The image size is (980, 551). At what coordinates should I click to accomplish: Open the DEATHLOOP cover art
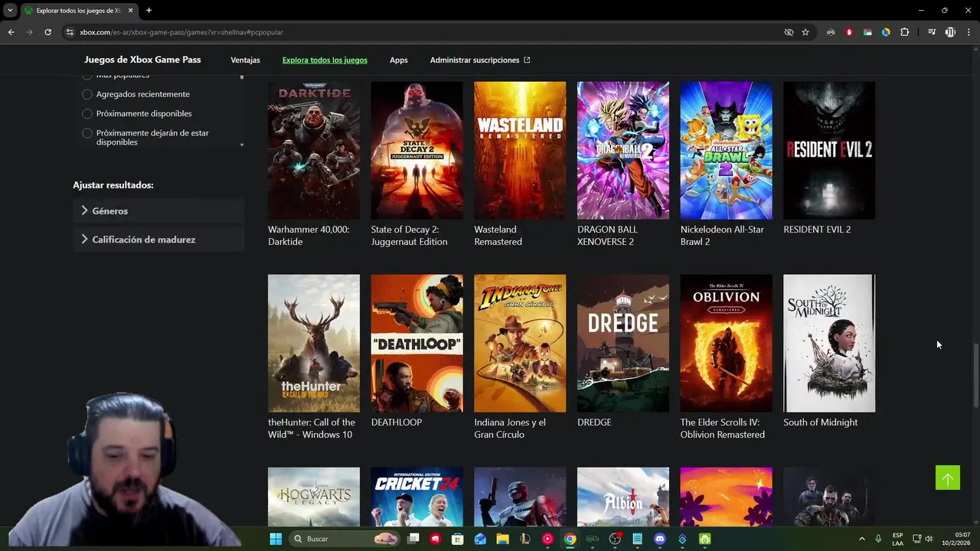pos(417,344)
